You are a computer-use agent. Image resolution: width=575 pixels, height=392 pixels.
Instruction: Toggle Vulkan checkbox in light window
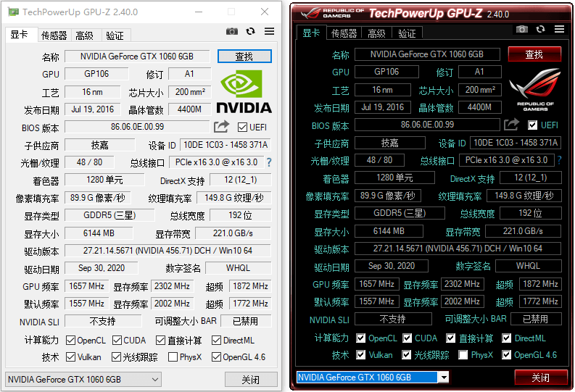[x=70, y=356]
